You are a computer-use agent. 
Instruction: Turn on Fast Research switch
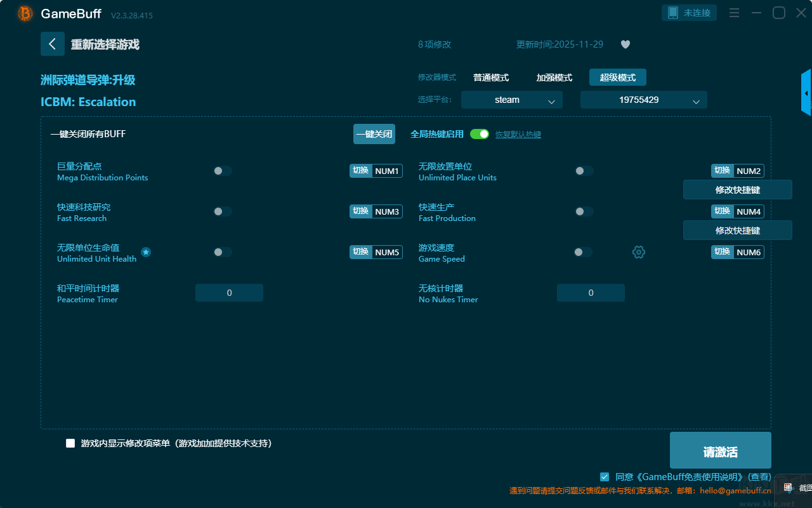[223, 211]
